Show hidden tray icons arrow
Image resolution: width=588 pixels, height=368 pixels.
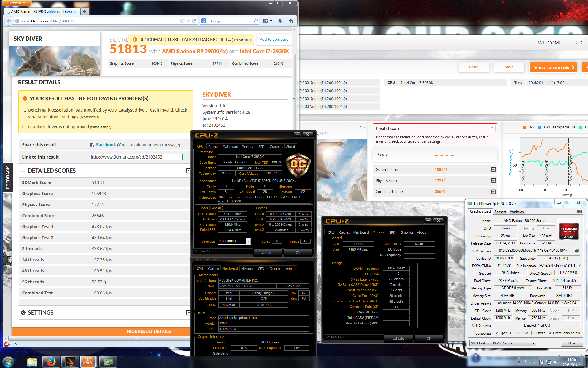pyautogui.click(x=534, y=362)
